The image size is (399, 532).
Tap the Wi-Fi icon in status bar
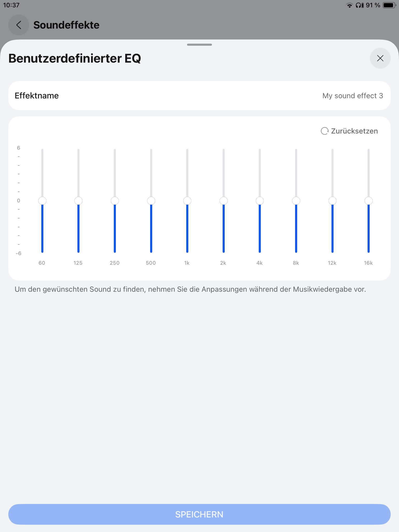point(350,5)
